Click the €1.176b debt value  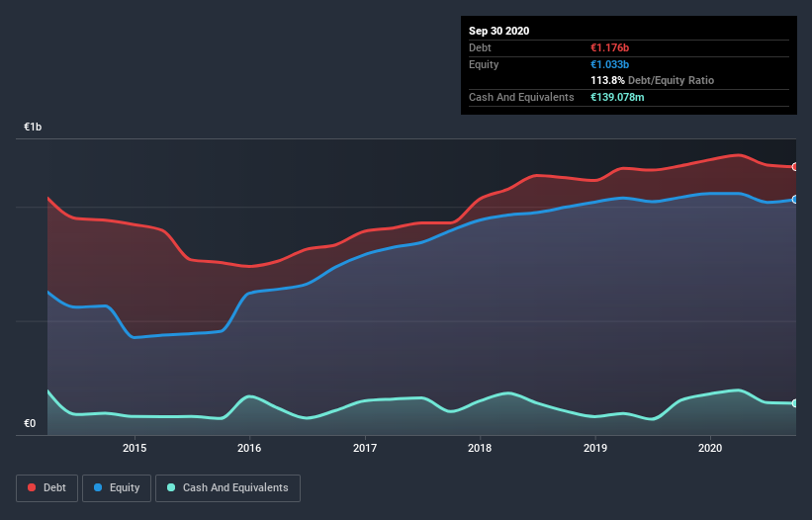(609, 47)
